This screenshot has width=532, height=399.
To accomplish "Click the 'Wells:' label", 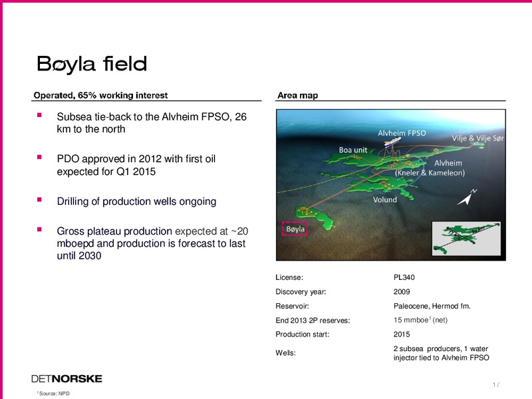I will click(x=285, y=353).
